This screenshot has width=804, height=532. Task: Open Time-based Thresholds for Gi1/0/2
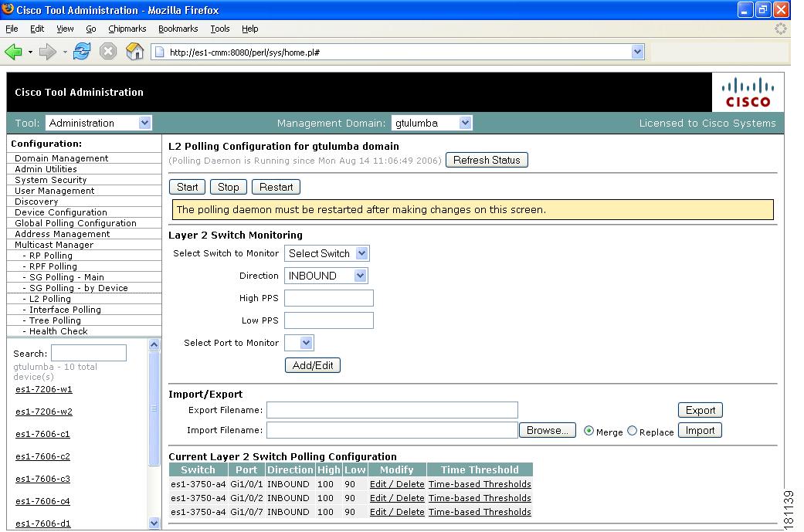[x=480, y=498]
